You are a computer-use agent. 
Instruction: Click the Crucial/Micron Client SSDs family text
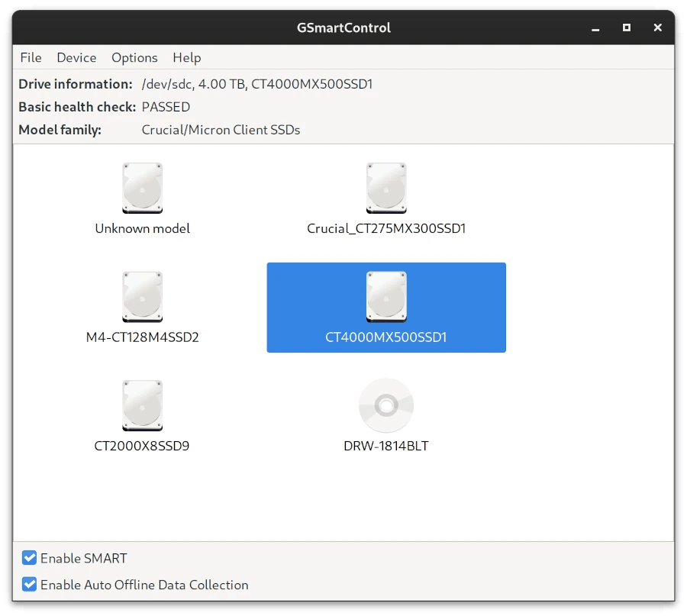tap(221, 130)
